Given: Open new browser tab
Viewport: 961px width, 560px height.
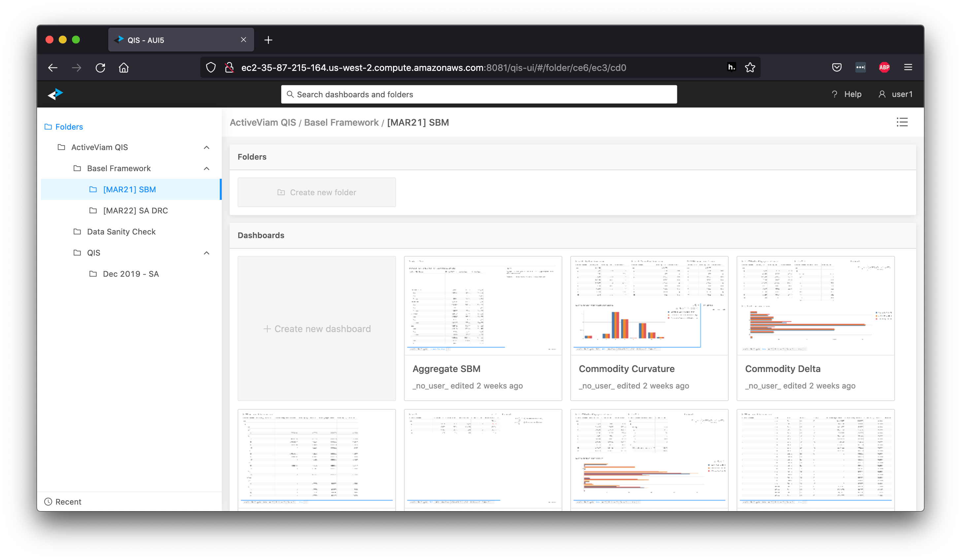Looking at the screenshot, I should [268, 40].
